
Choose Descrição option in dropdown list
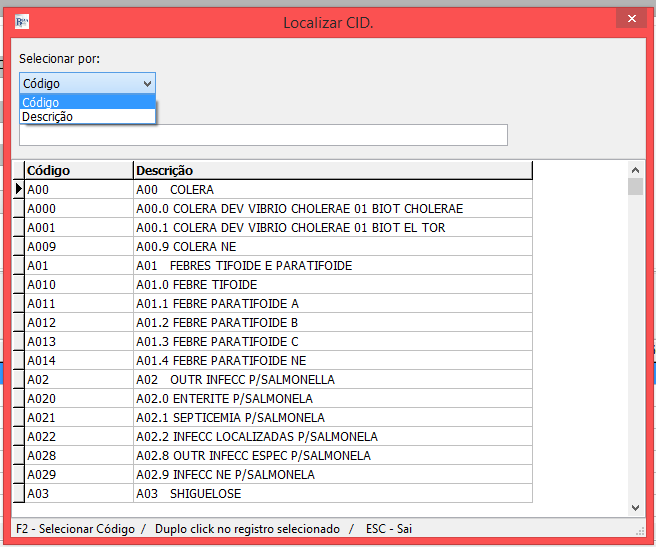[x=87, y=117]
